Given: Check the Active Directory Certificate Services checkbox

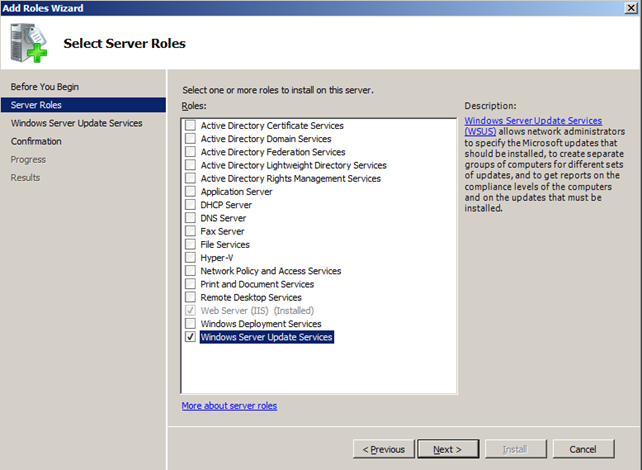Looking at the screenshot, I should pos(191,126).
